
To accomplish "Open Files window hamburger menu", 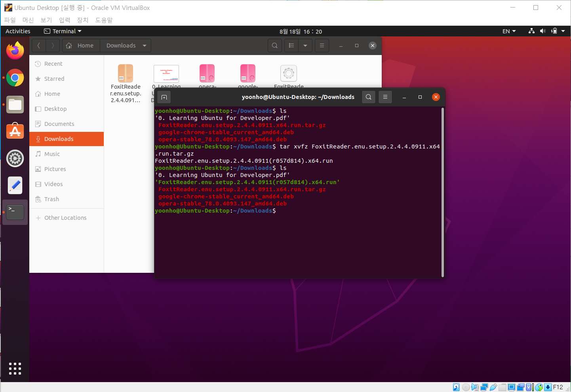I will 322,46.
